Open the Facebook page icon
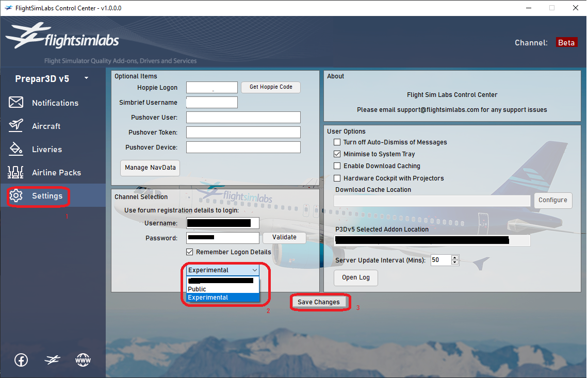The width and height of the screenshot is (588, 378). 21,360
